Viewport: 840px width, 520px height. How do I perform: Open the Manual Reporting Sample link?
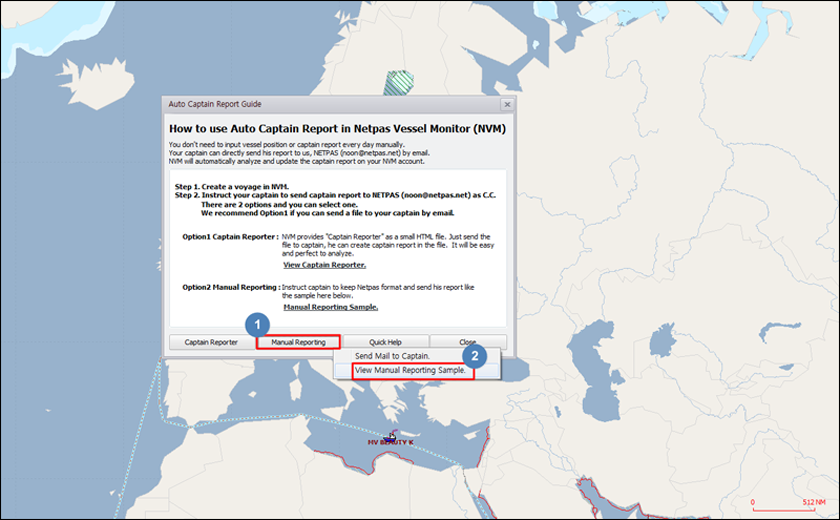click(x=331, y=307)
